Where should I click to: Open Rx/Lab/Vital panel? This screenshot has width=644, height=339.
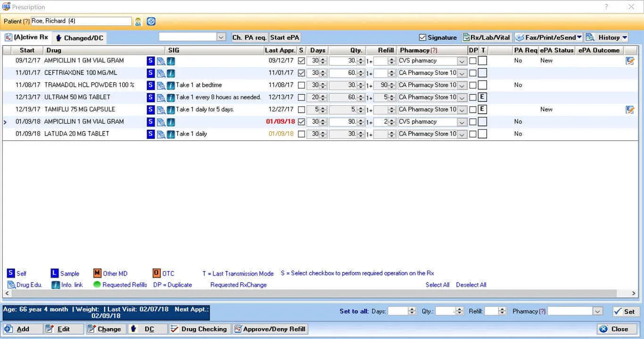tap(487, 37)
